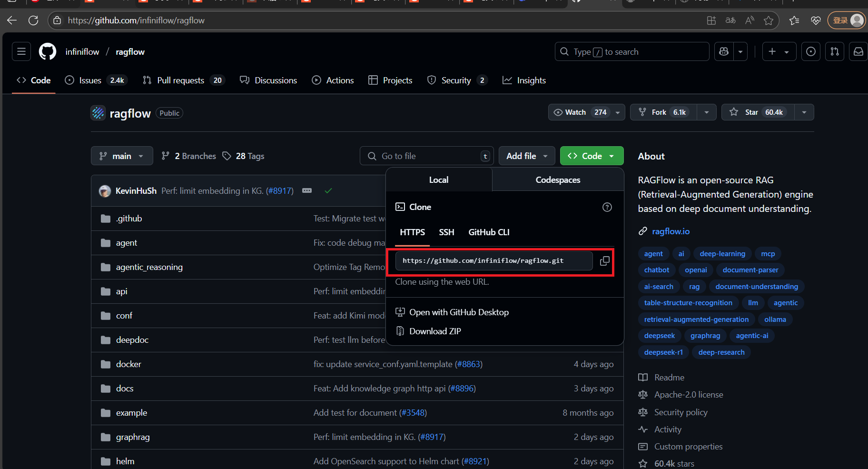Click the retrieval-augmented-generation topic tag
868x469 pixels.
[x=696, y=319]
